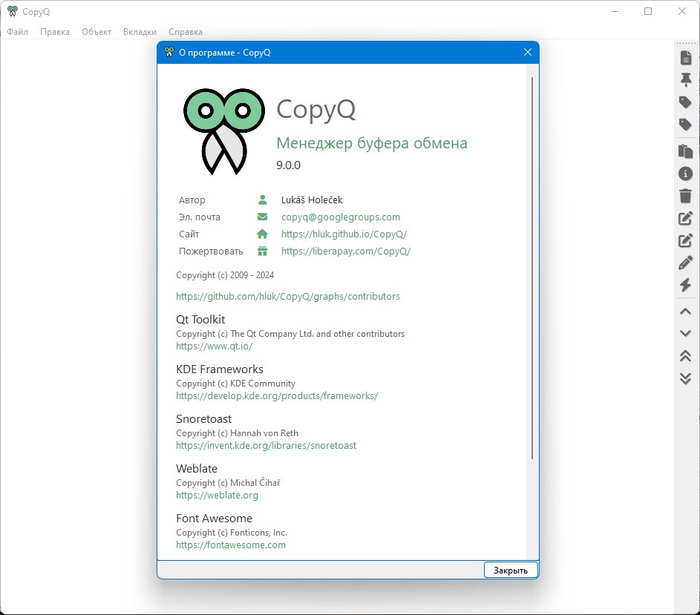Click the pencil edit notes icon
700x615 pixels.
(x=686, y=263)
